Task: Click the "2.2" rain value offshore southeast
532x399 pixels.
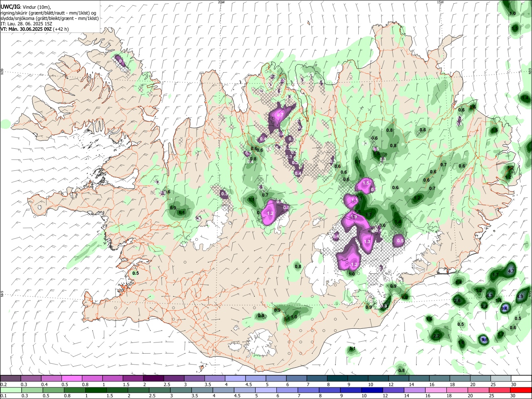Action: (436, 336)
